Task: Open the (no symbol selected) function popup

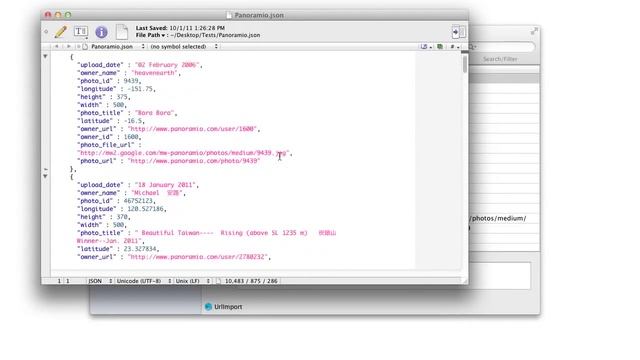Action: tap(184, 47)
